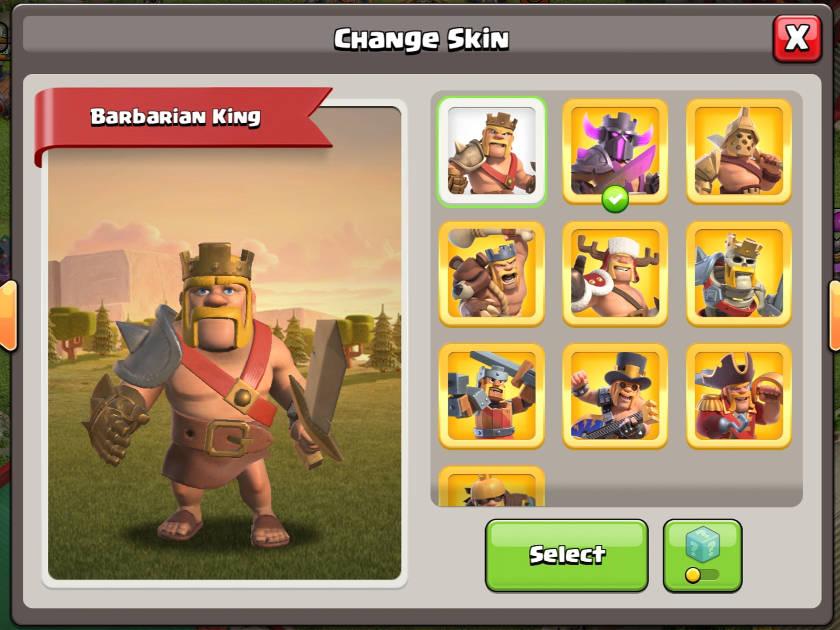Click the green checkmark on equipped skin
Image resolution: width=840 pixels, height=630 pixels.
(615, 200)
